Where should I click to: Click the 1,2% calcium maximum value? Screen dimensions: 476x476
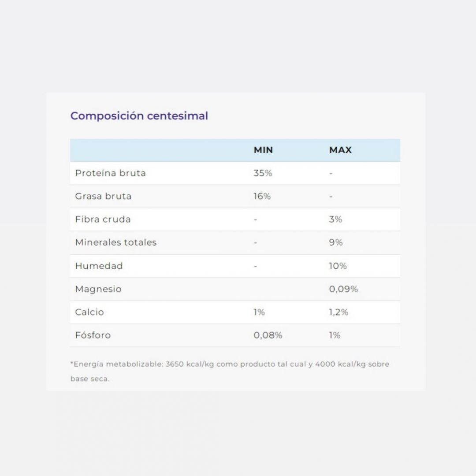(339, 312)
